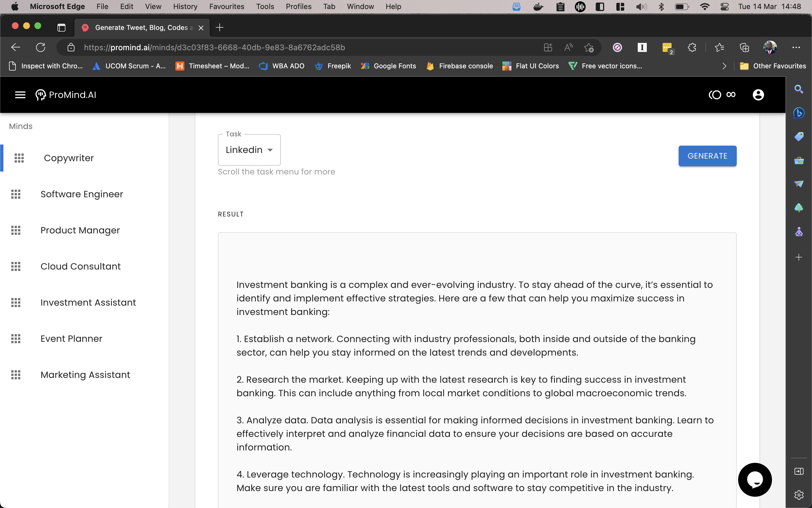Open the Tools menu
The width and height of the screenshot is (812, 508).
click(x=265, y=7)
